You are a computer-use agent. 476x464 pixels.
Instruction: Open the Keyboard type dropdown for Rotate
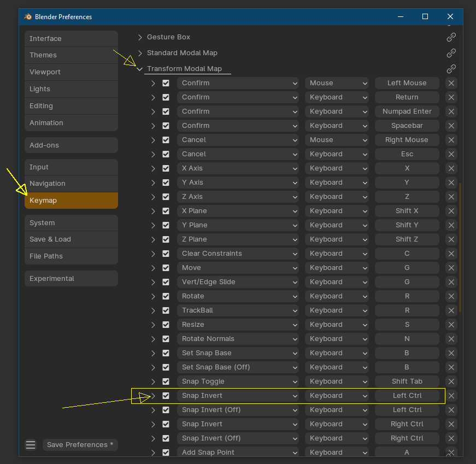(337, 296)
